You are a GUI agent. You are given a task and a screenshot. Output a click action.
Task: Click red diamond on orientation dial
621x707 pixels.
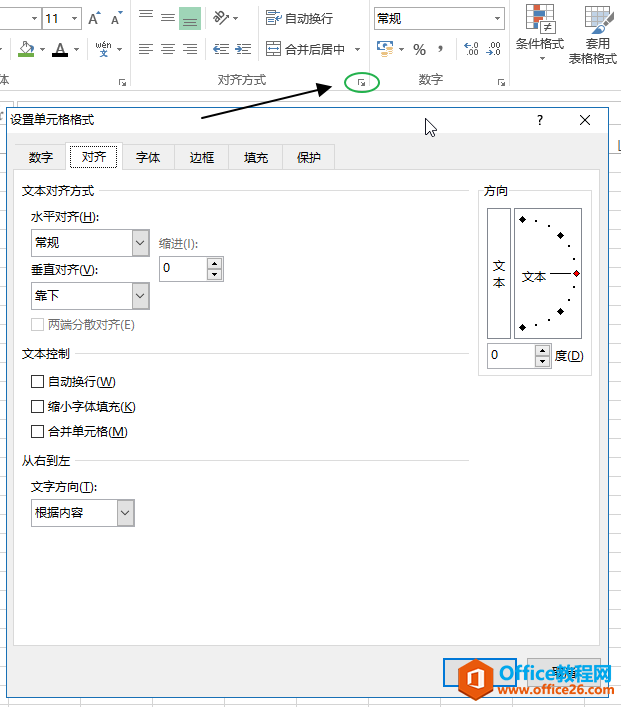pos(576,274)
